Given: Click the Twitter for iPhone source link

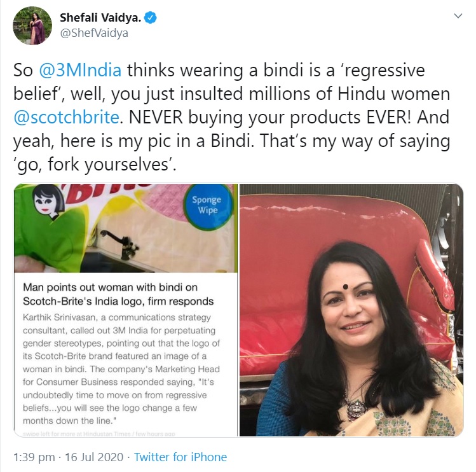Looking at the screenshot, I should click(x=180, y=457).
